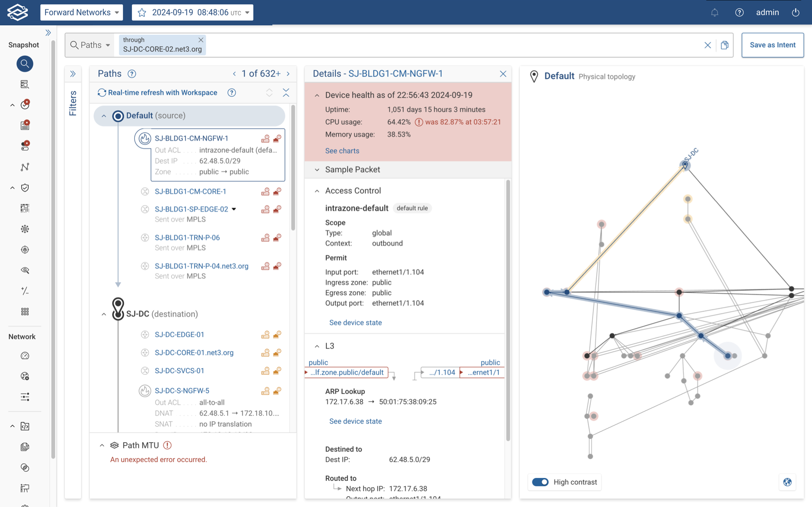
Task: Click the copy-query icon in the search bar
Action: [x=724, y=45]
